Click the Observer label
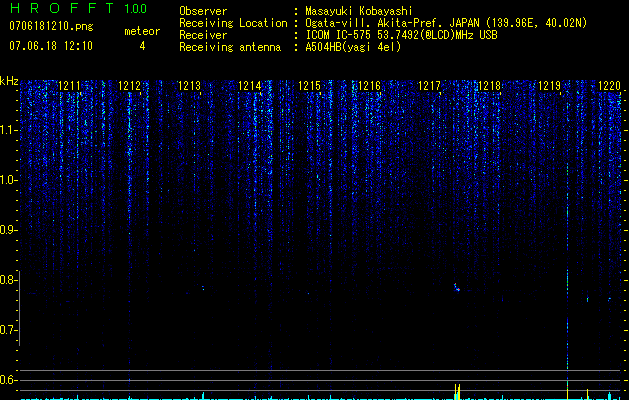The image size is (629, 400). tap(203, 11)
